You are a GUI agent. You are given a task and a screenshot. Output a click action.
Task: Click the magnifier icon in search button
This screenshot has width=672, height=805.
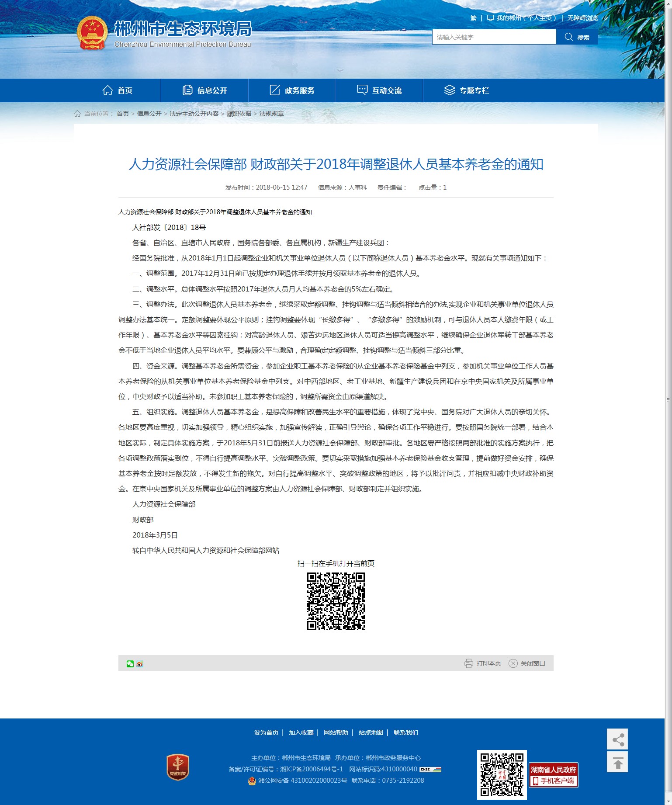568,37
